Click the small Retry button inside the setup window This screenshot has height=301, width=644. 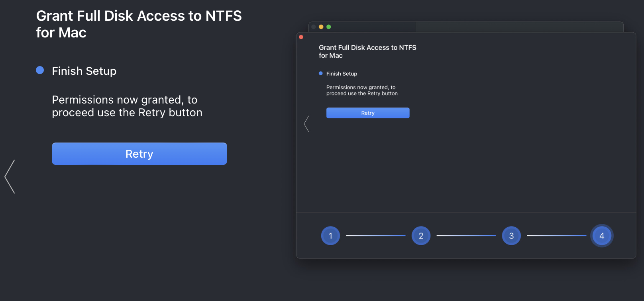(368, 113)
